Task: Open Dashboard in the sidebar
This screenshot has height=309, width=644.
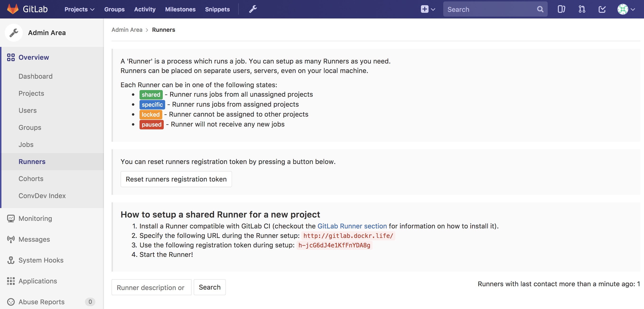Action: coord(36,76)
